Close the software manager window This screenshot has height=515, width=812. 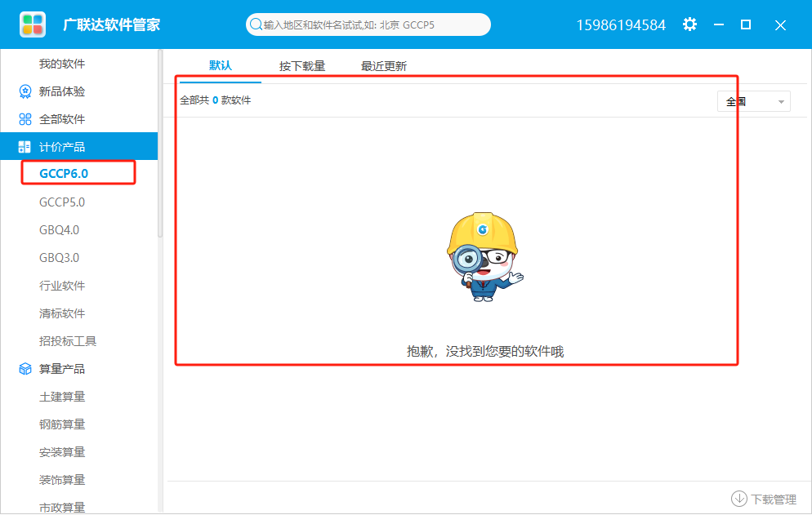click(x=780, y=24)
